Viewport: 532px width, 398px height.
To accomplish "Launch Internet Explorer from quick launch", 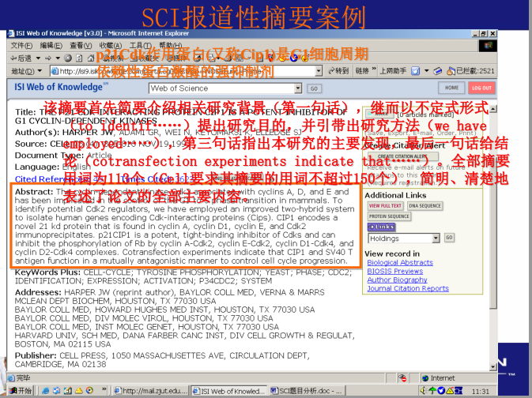I will pyautogui.click(x=46, y=391).
